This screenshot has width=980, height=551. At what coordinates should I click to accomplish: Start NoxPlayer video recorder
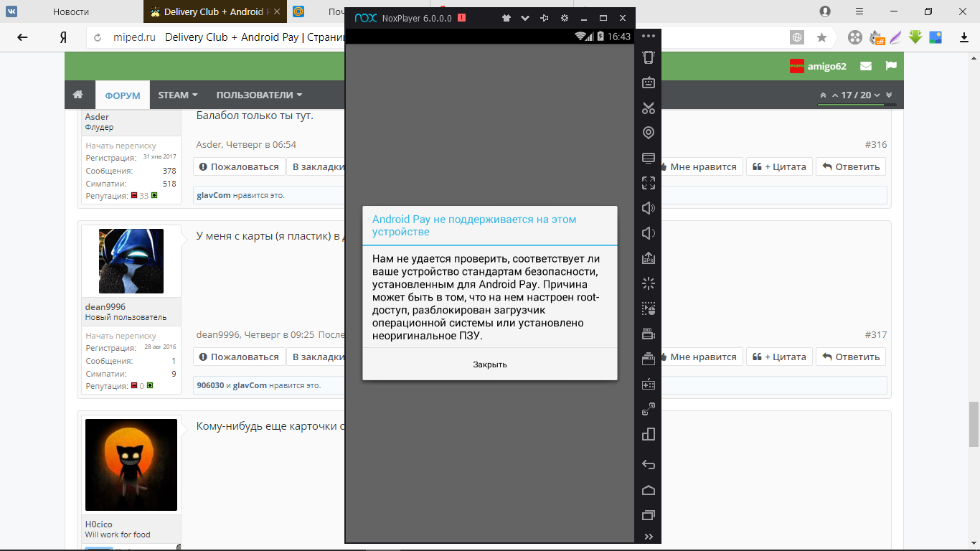(649, 334)
